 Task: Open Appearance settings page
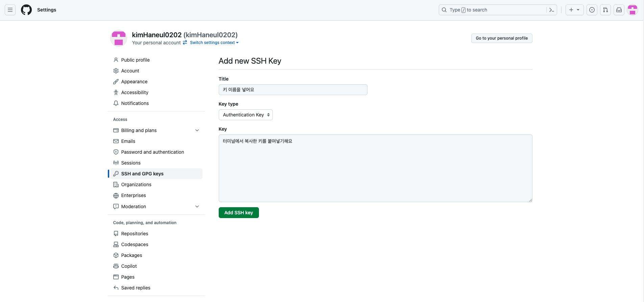[x=157, y=82]
